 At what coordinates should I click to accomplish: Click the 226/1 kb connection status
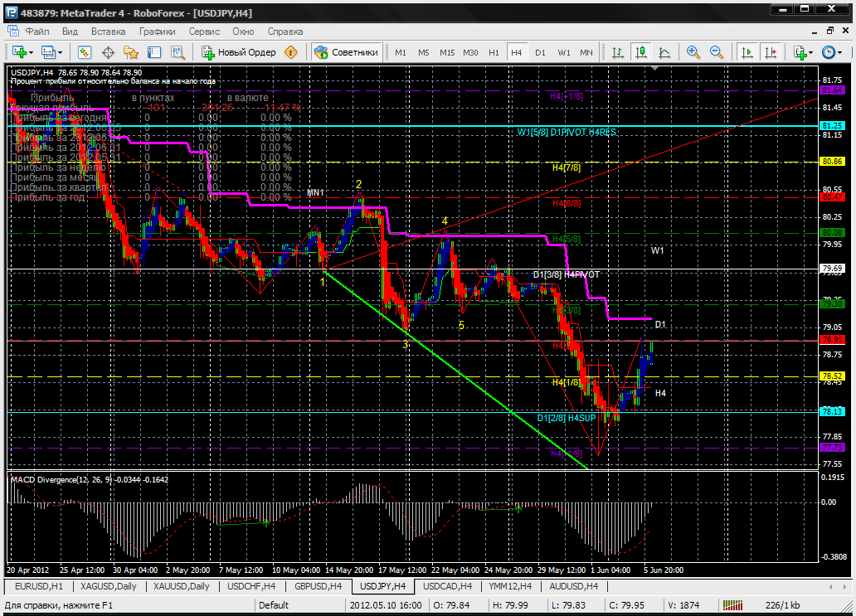782,605
